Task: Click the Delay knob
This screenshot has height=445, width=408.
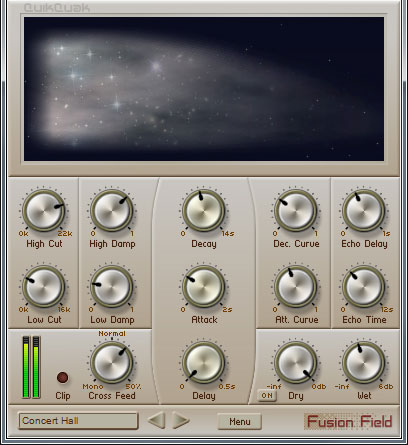Action: 204,363
